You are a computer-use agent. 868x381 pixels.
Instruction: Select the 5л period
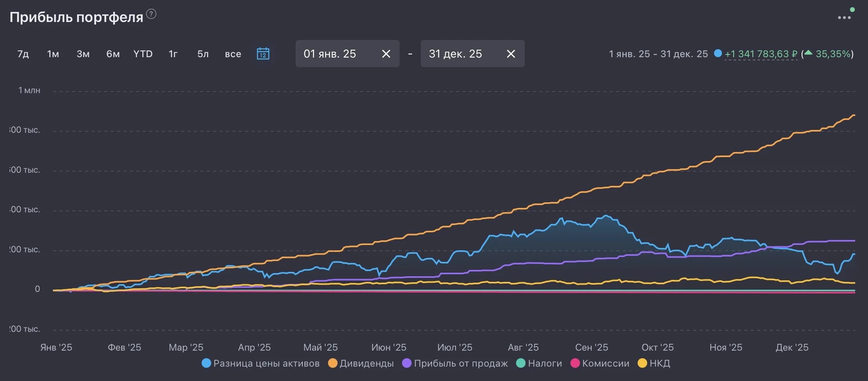(x=203, y=54)
